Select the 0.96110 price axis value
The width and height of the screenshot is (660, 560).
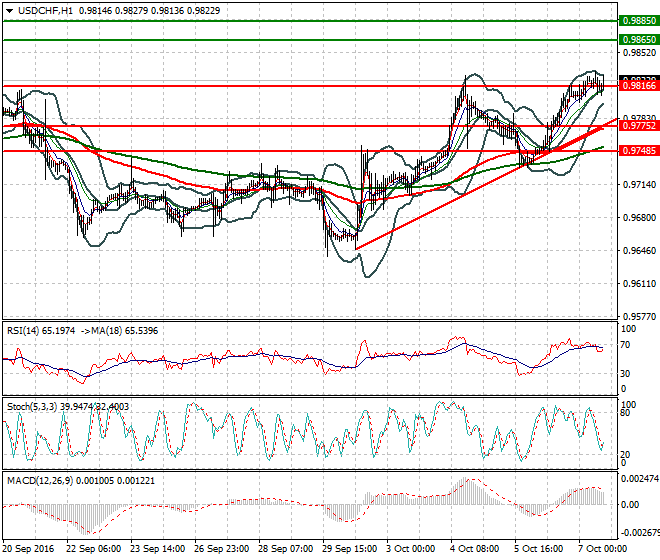pyautogui.click(x=639, y=284)
